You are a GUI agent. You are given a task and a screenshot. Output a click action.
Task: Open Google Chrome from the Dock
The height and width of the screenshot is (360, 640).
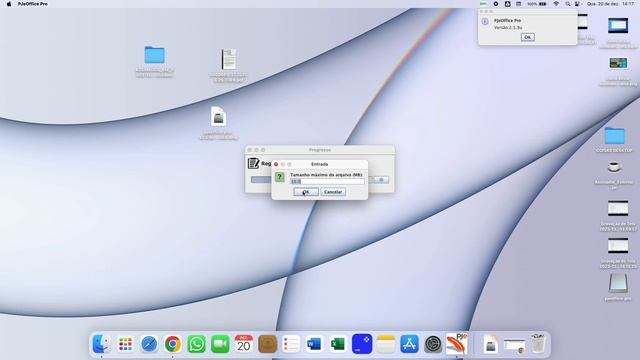click(x=173, y=344)
